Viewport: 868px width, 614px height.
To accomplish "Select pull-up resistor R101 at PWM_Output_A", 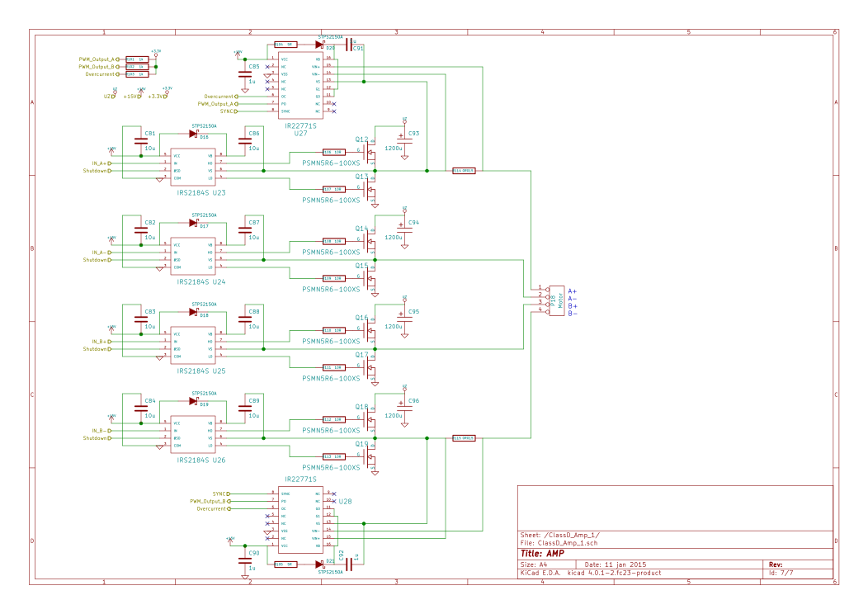I will coord(137,59).
